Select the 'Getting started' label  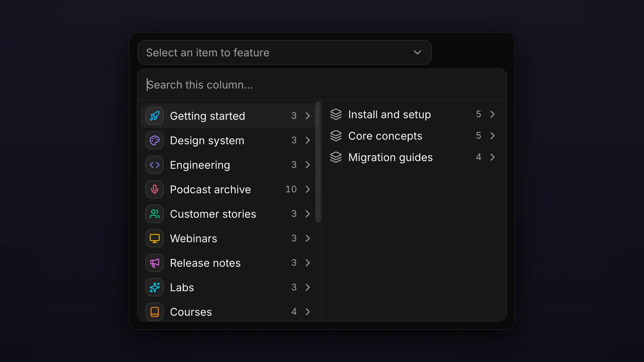tap(207, 116)
